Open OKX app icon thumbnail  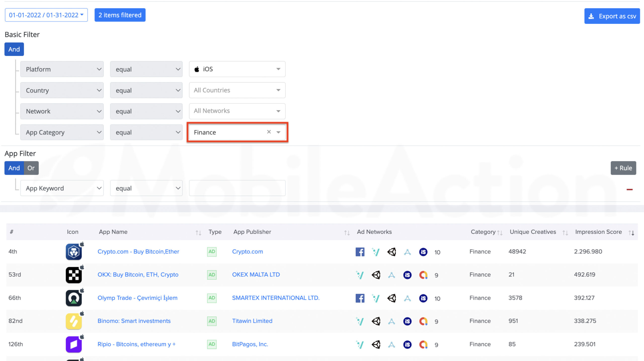pos(74,275)
